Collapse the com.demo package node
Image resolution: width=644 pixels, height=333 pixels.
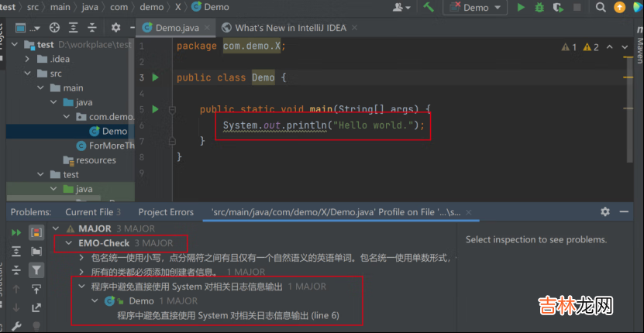pyautogui.click(x=67, y=117)
